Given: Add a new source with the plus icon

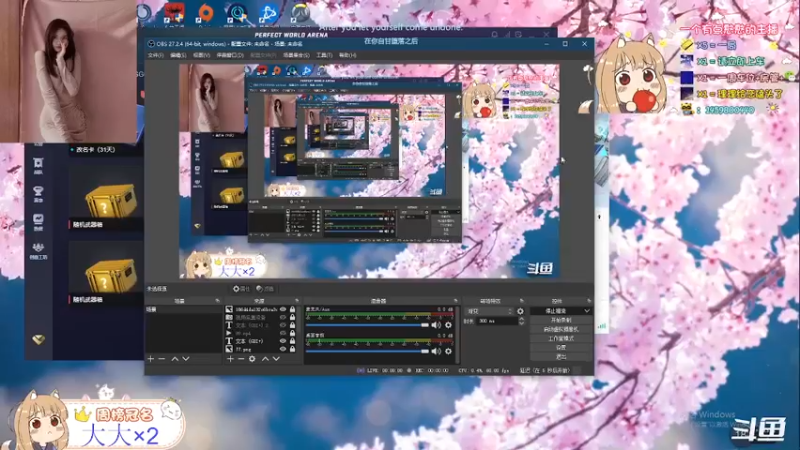Looking at the screenshot, I should click(230, 359).
